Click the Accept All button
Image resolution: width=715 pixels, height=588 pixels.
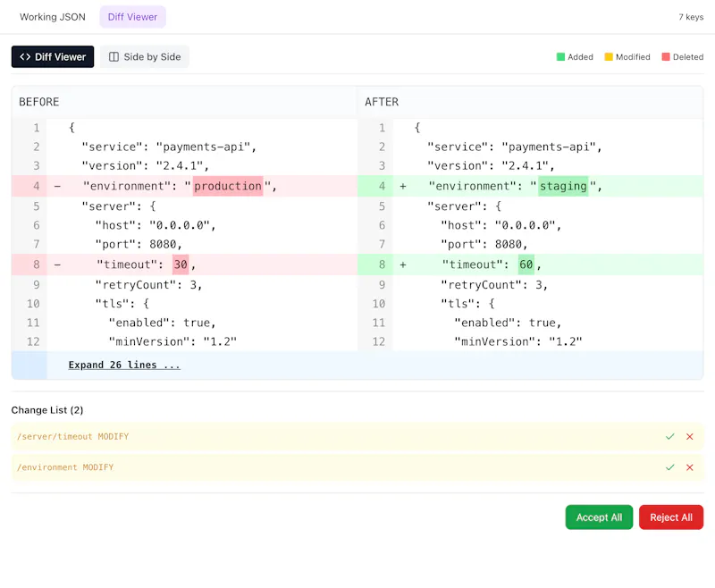599,517
